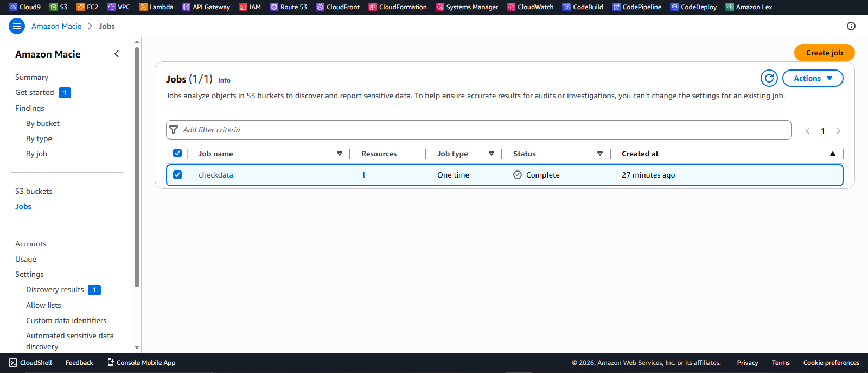Open Findings By job
This screenshot has height=373, width=868.
click(x=37, y=154)
